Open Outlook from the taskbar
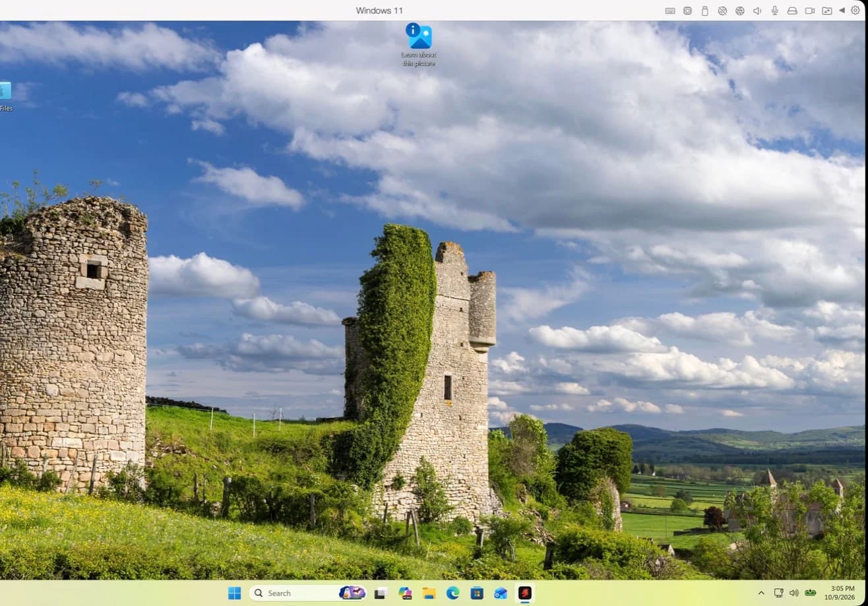Screen dimensions: 868x606 (x=501, y=593)
